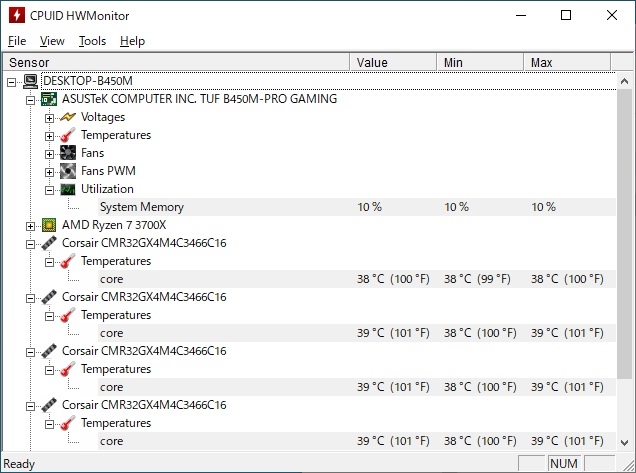
Task: Click the ASUSTeK motherboard icon
Action: [49, 99]
